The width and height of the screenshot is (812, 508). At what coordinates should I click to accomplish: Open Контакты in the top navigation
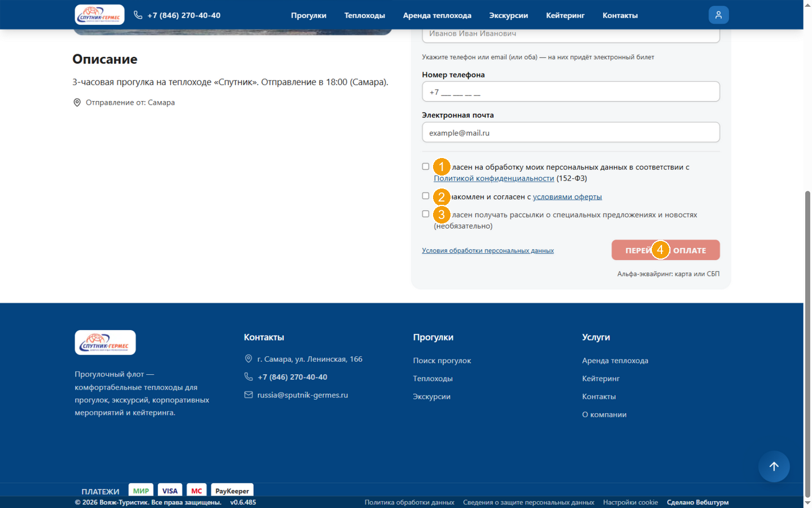tap(620, 15)
